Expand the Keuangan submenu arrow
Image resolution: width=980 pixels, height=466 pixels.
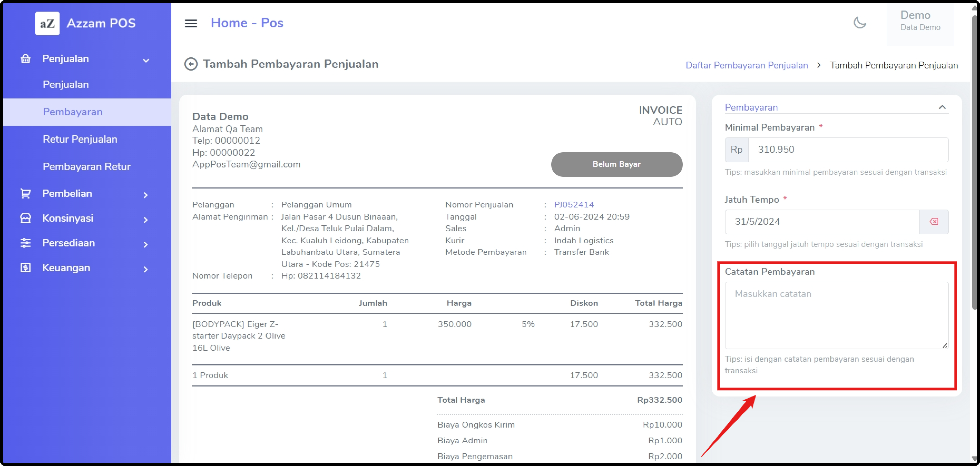point(146,269)
